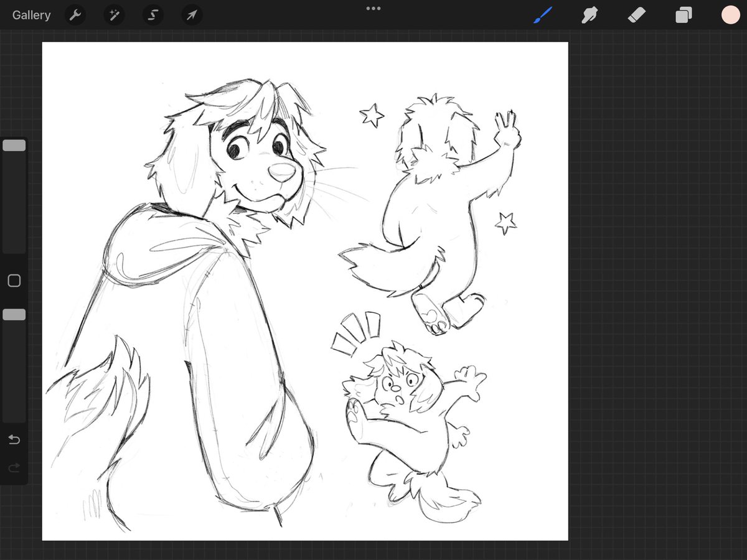Open the Gallery view
Viewport: 747px width, 560px height.
(31, 15)
